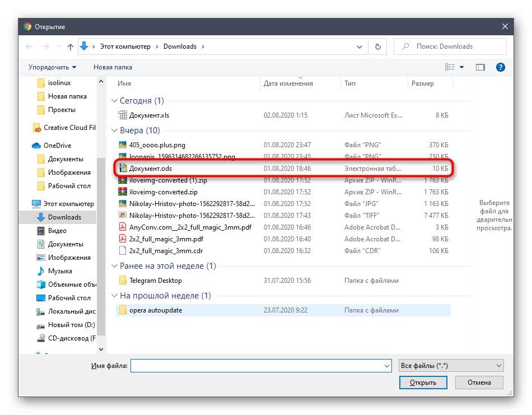Image resolution: width=532 pixels, height=415 pixels.
Task: Select OneDrive in navigation pane
Action: [x=57, y=145]
